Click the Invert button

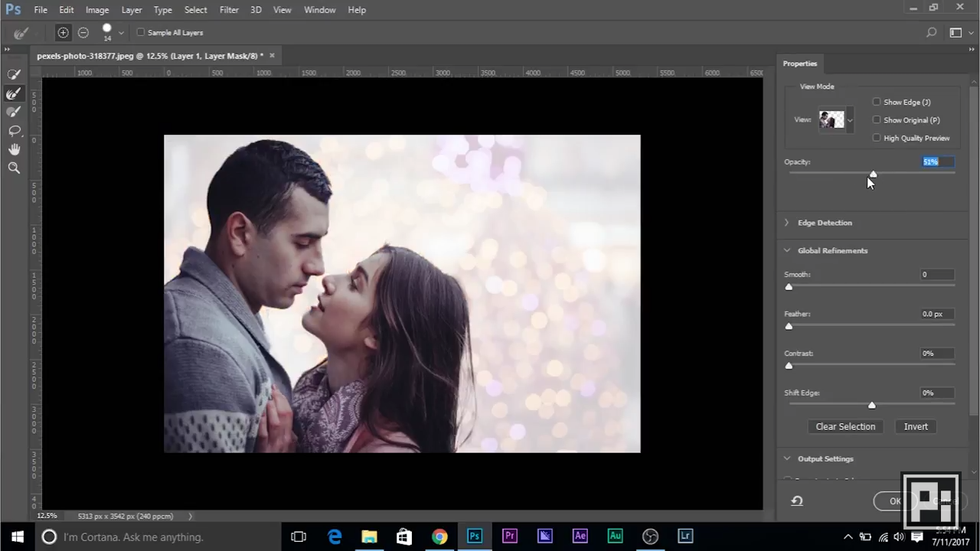click(x=916, y=427)
